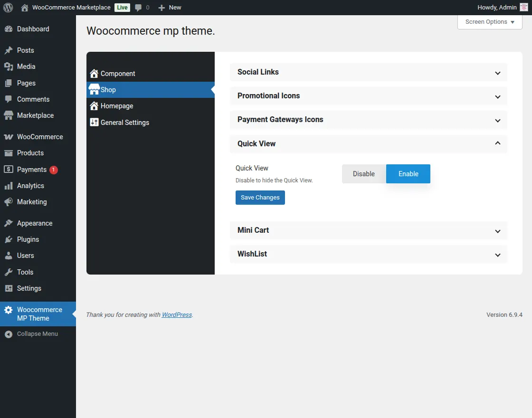Open the Products menu label
Image resolution: width=532 pixels, height=418 pixels.
tap(30, 153)
